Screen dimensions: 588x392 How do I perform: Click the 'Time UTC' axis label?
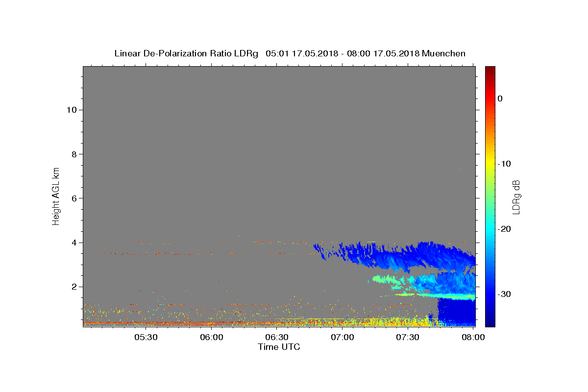(279, 347)
